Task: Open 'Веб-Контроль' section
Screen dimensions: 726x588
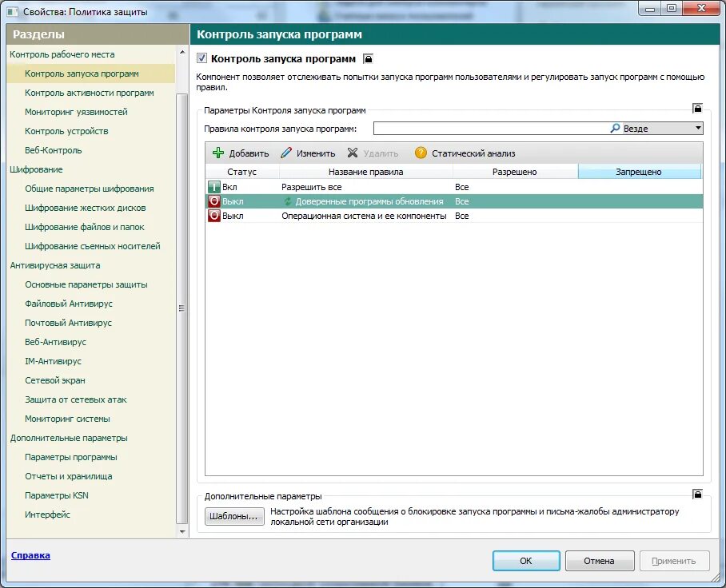Action: tap(54, 150)
